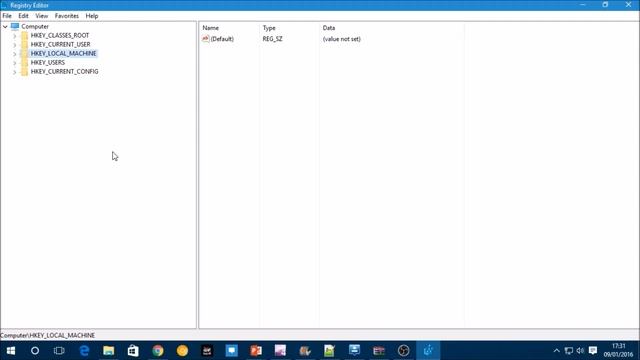Open the Favorites menu
The image size is (640, 360).
pyautogui.click(x=67, y=16)
